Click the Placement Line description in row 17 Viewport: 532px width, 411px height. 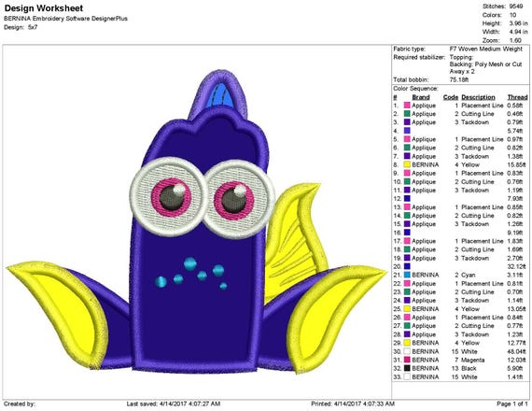[483, 241]
